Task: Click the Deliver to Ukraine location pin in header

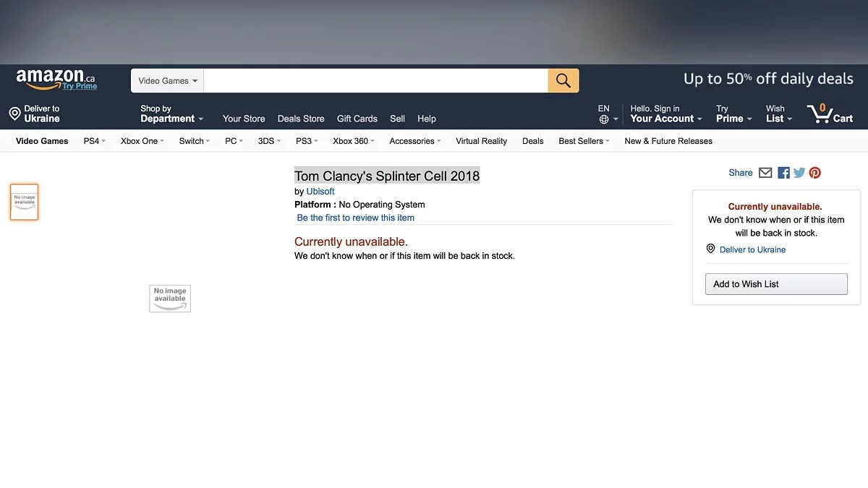Action: click(14, 114)
